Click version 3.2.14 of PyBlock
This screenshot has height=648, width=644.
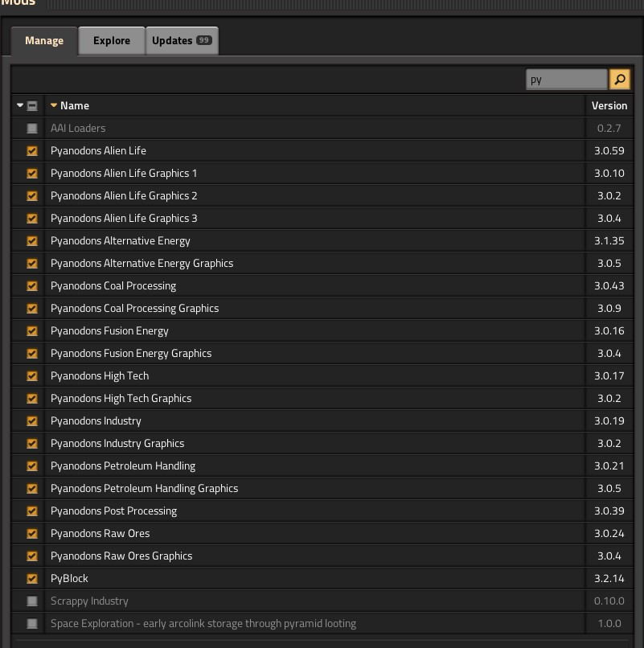point(609,579)
